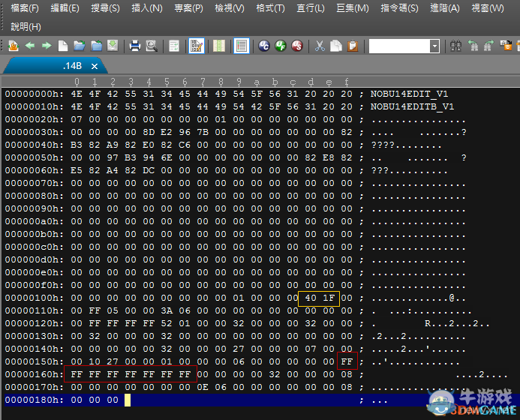
Task: Click offset label 00000180h:
Action: 35,400
